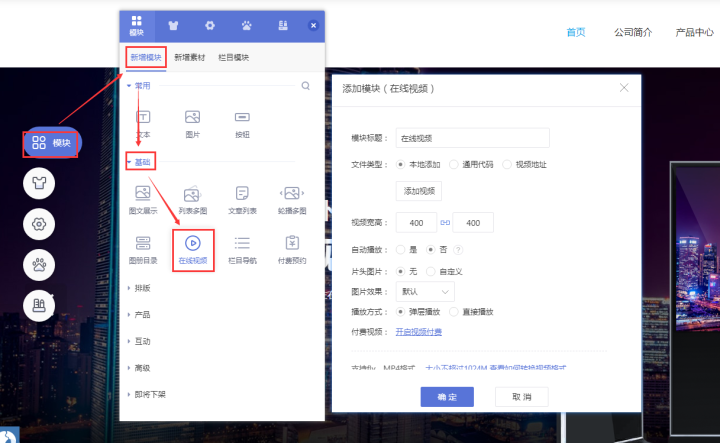The height and width of the screenshot is (443, 720).
Task: Add the 付费预约 module
Action: tap(292, 250)
